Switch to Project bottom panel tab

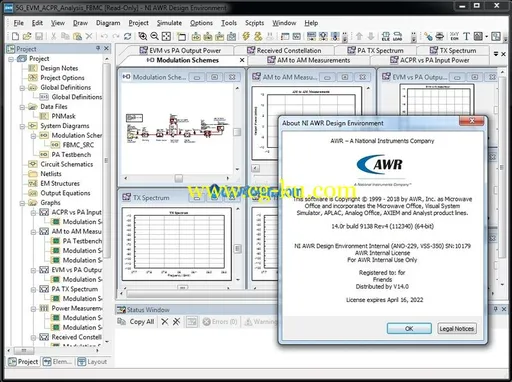pyautogui.click(x=23, y=362)
